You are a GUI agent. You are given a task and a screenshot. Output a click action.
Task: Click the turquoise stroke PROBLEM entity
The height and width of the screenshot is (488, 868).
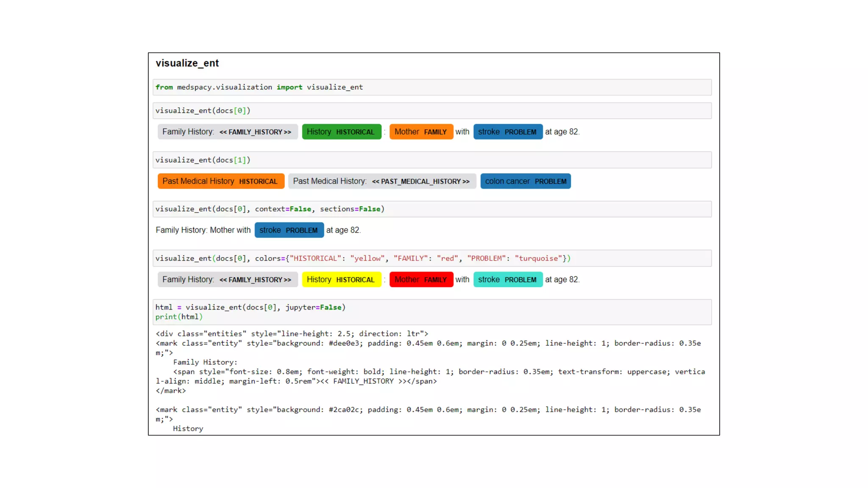coord(507,280)
